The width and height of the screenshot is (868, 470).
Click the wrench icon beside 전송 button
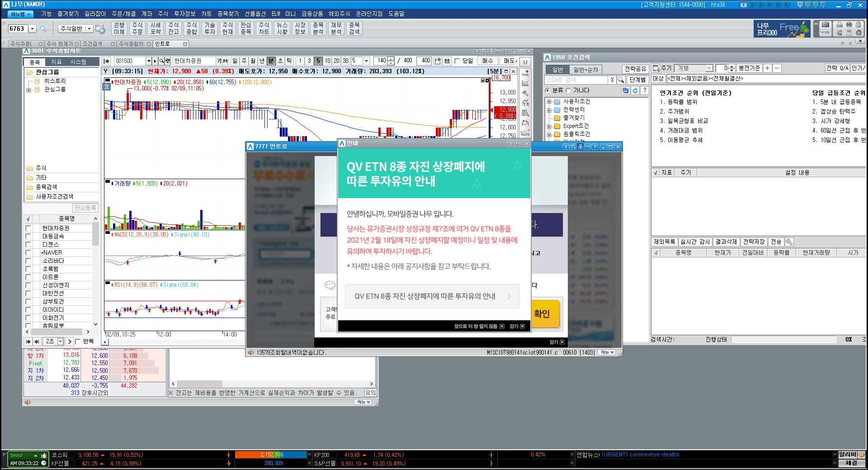[789, 242]
